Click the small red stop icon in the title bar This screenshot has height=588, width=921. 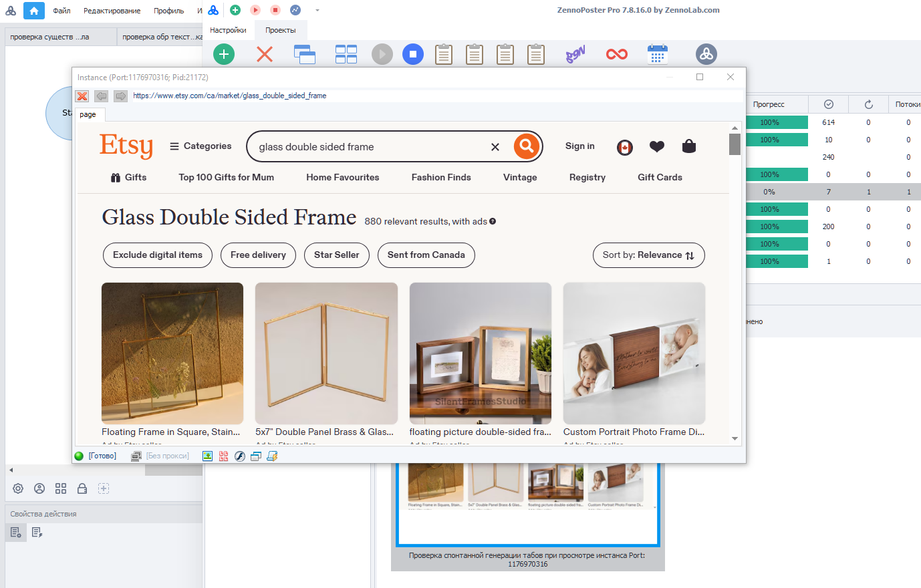pyautogui.click(x=275, y=10)
